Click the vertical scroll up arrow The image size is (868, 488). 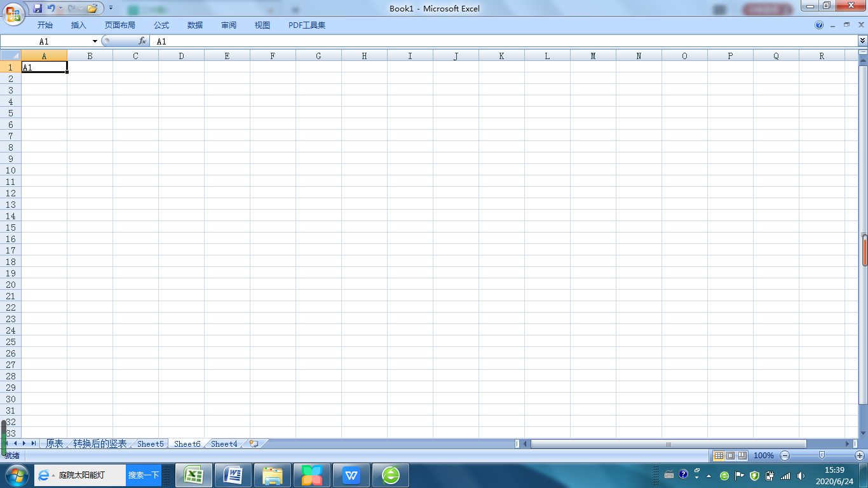tap(863, 60)
